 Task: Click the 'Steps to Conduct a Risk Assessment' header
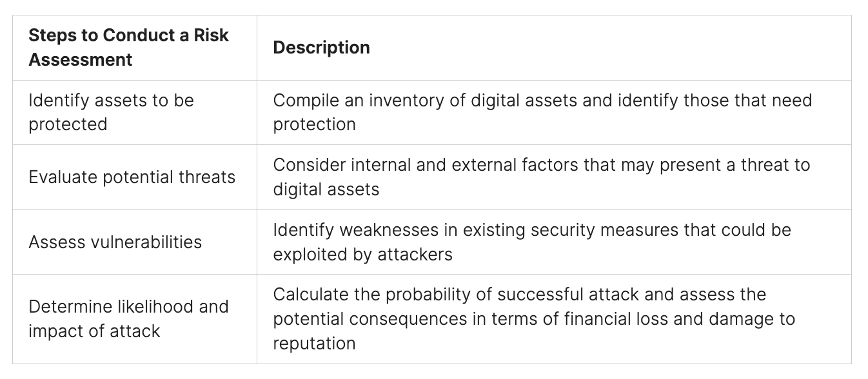[128, 47]
